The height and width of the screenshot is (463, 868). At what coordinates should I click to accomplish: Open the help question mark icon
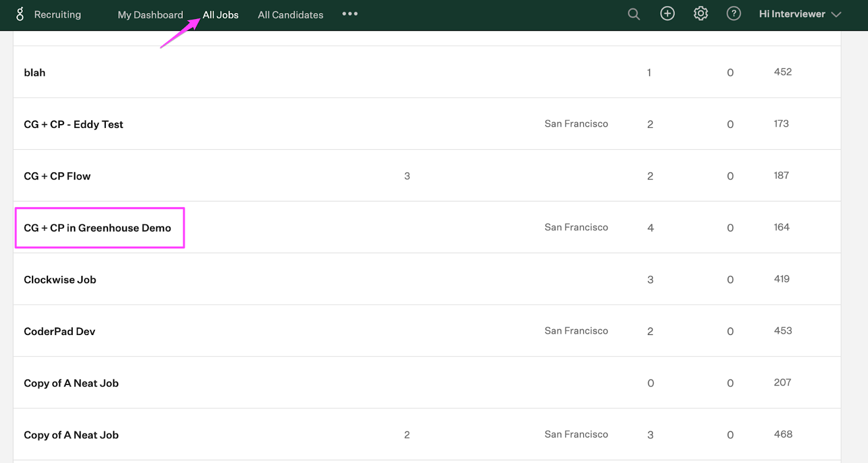(x=733, y=14)
